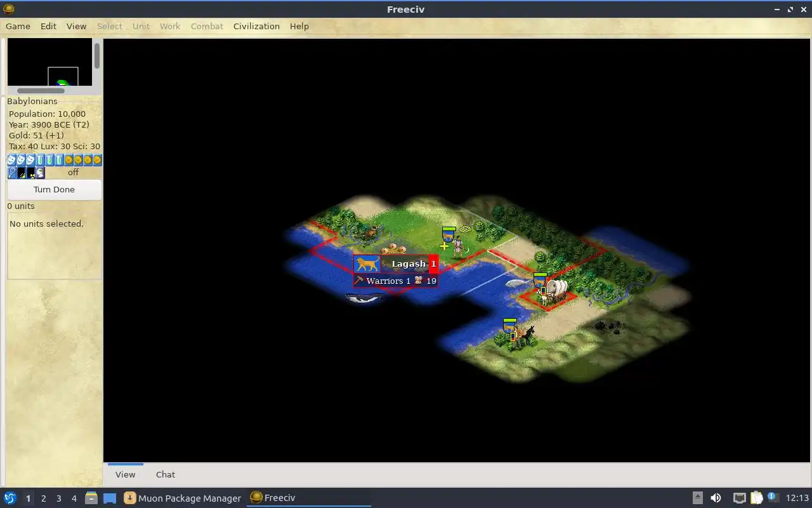The height and width of the screenshot is (508, 812).
Task: Open the clipboard manager tray icon
Action: 756,498
